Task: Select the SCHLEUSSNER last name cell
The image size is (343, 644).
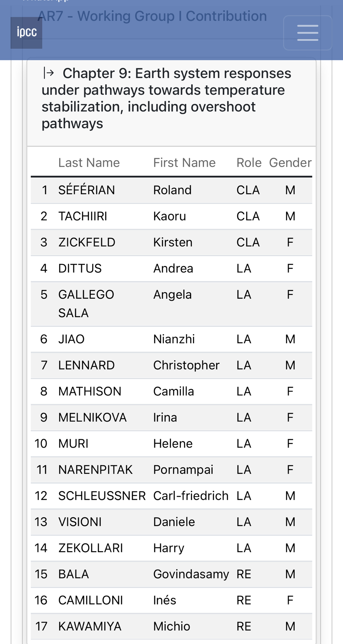Action: [x=102, y=496]
